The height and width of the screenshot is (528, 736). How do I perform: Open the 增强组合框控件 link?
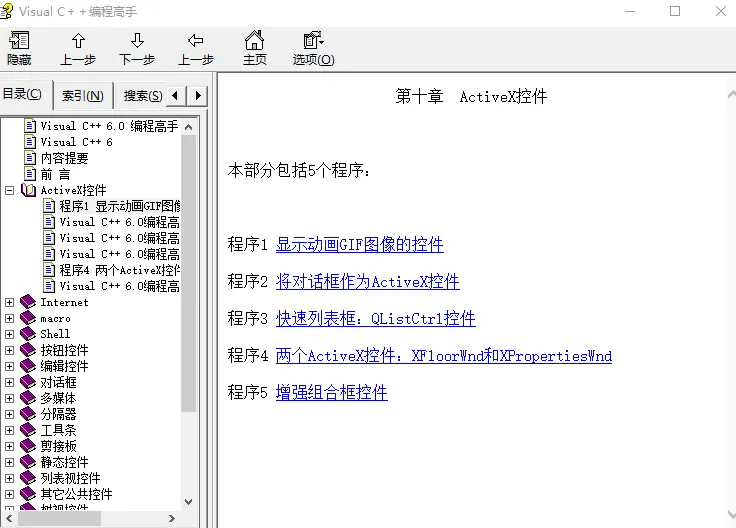331,393
